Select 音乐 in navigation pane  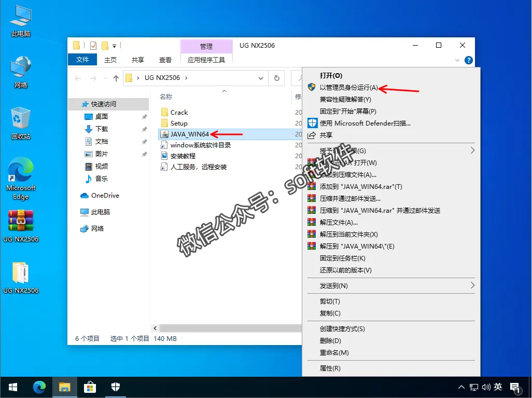(x=102, y=179)
